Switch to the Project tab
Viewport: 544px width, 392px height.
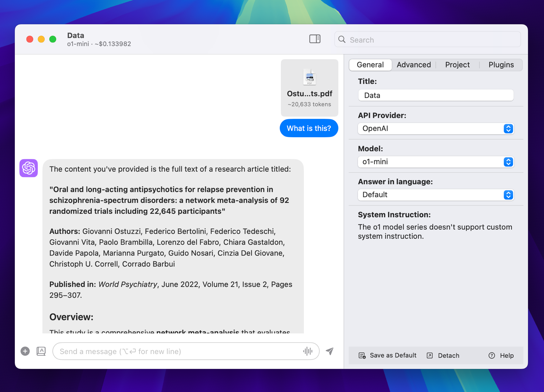457,65
